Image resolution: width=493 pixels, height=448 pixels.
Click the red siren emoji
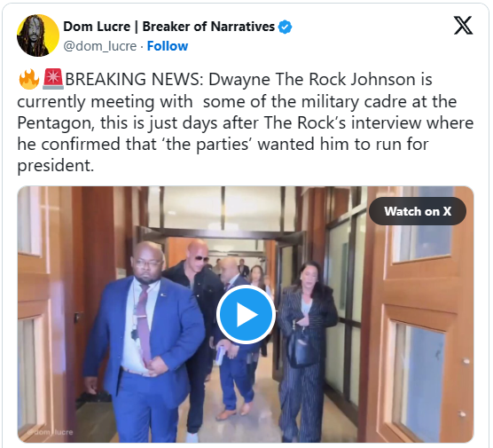point(53,79)
